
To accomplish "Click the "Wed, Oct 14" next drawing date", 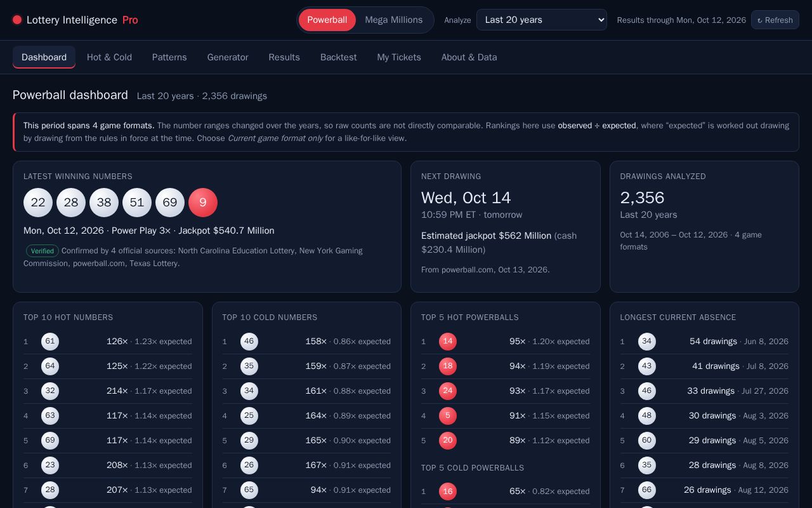I will point(466,198).
